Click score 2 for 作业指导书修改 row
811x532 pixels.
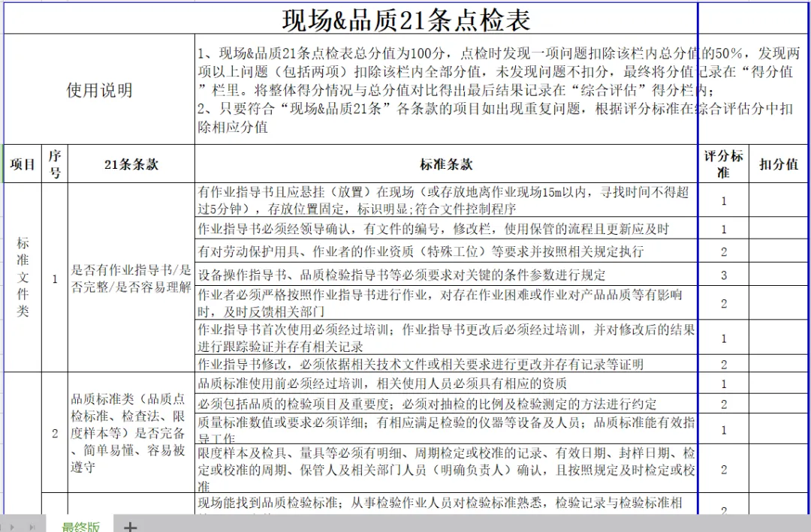[x=724, y=364]
